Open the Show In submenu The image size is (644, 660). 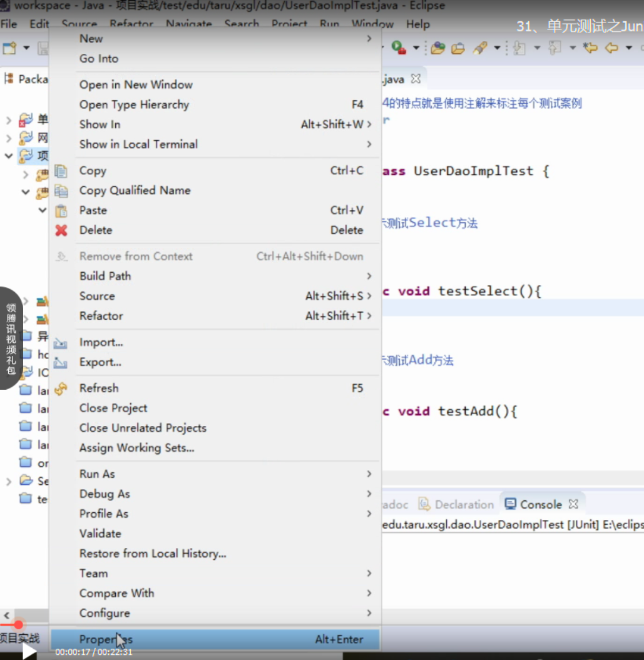[x=215, y=124]
